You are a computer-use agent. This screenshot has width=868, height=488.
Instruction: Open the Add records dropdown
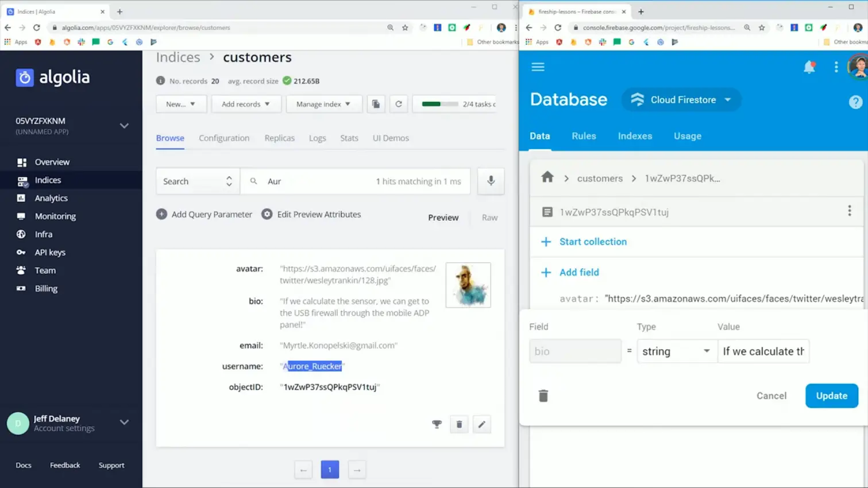[x=246, y=104]
